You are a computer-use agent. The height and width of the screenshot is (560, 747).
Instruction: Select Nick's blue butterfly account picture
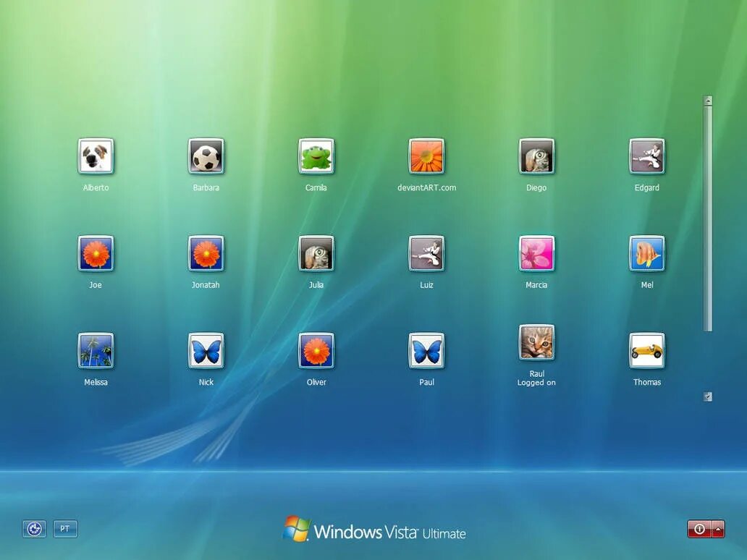click(x=206, y=350)
